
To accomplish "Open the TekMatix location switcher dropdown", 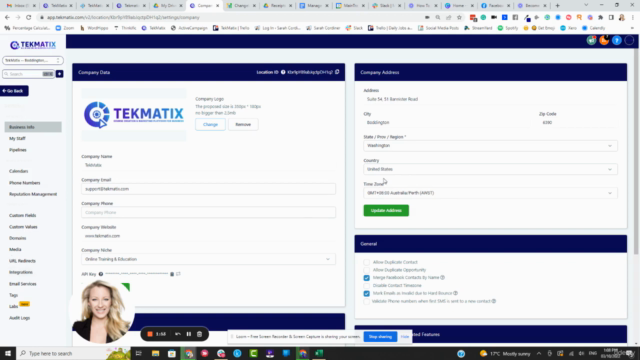I will coord(33,60).
